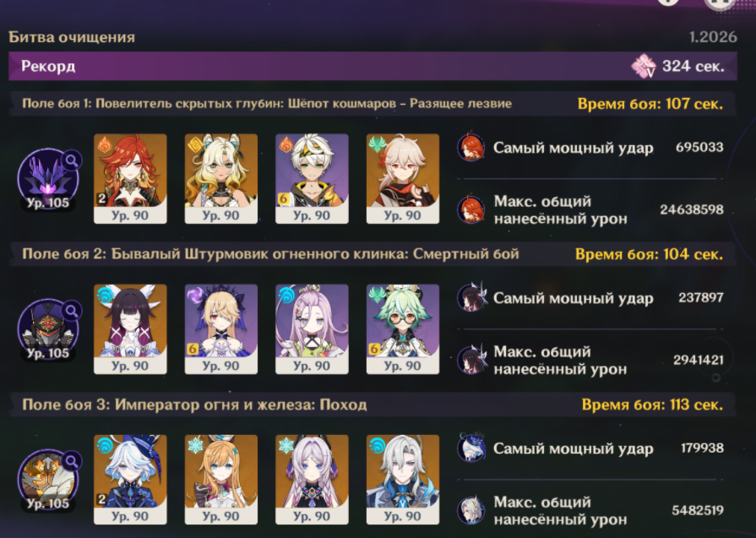
Task: Click the red-haired avatar beside 695033 strongest hit
Action: pos(471,148)
